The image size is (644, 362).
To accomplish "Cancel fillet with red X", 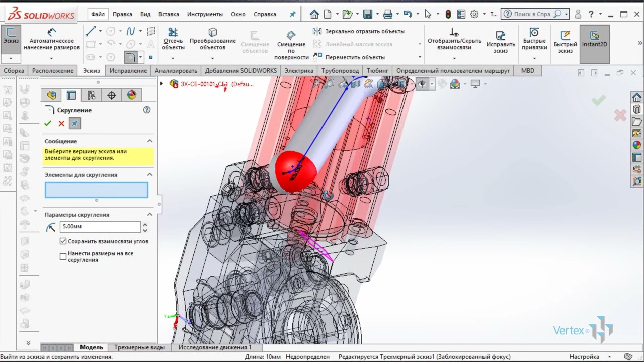I will coord(61,123).
